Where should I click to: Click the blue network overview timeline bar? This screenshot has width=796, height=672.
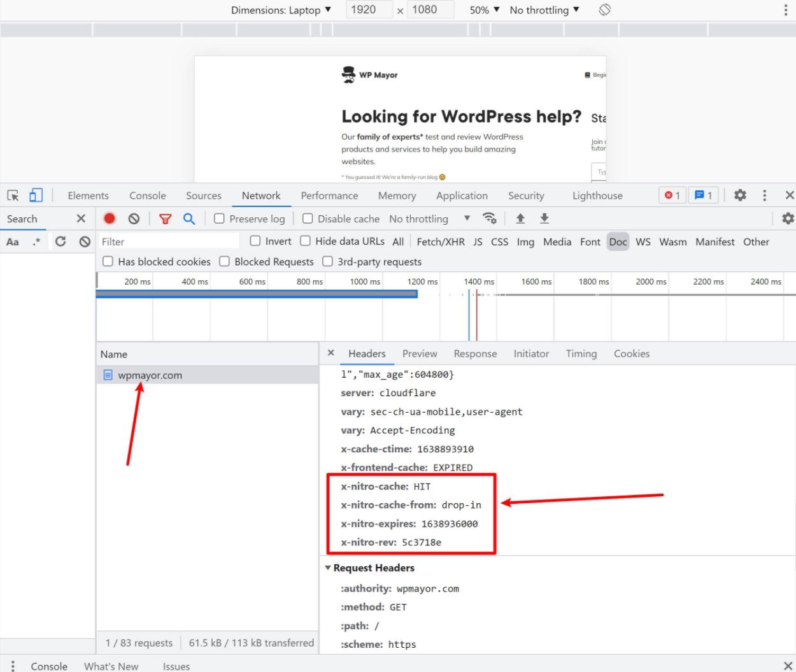257,294
